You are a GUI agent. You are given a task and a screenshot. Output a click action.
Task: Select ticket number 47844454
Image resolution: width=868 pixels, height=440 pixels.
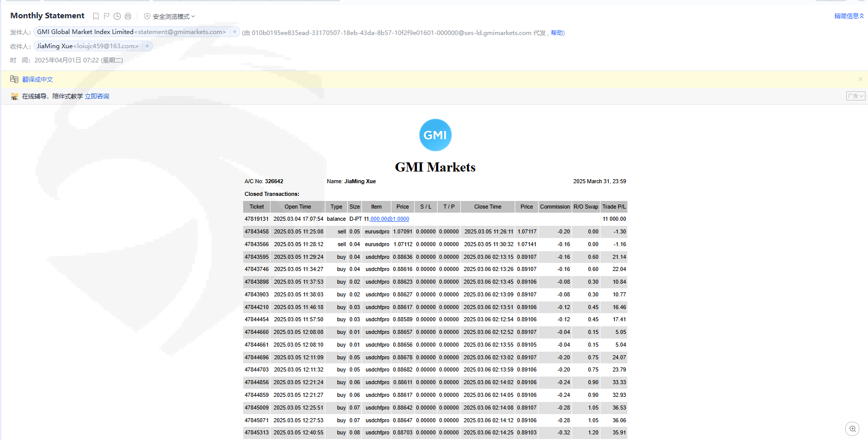coord(257,320)
